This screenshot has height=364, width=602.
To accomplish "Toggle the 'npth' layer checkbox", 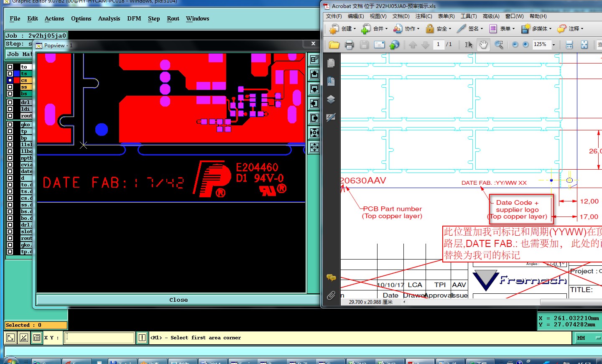I will coord(10,158).
